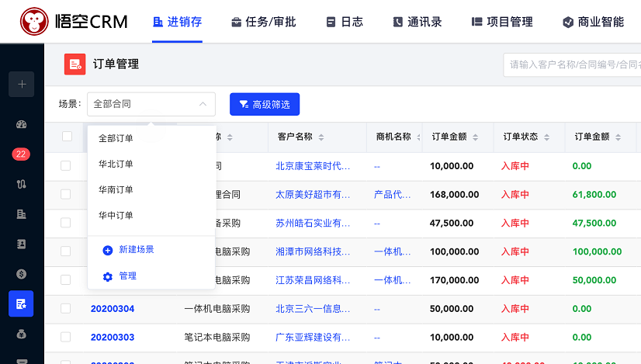This screenshot has width=641, height=364.
Task: Click the red 22 notification badge
Action: pyautogui.click(x=21, y=154)
